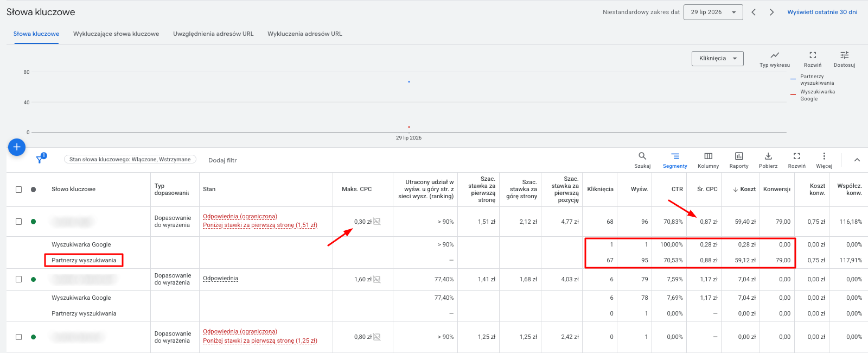This screenshot has width=868, height=353.
Task: Open the Więcej three-dot menu
Action: (x=824, y=156)
